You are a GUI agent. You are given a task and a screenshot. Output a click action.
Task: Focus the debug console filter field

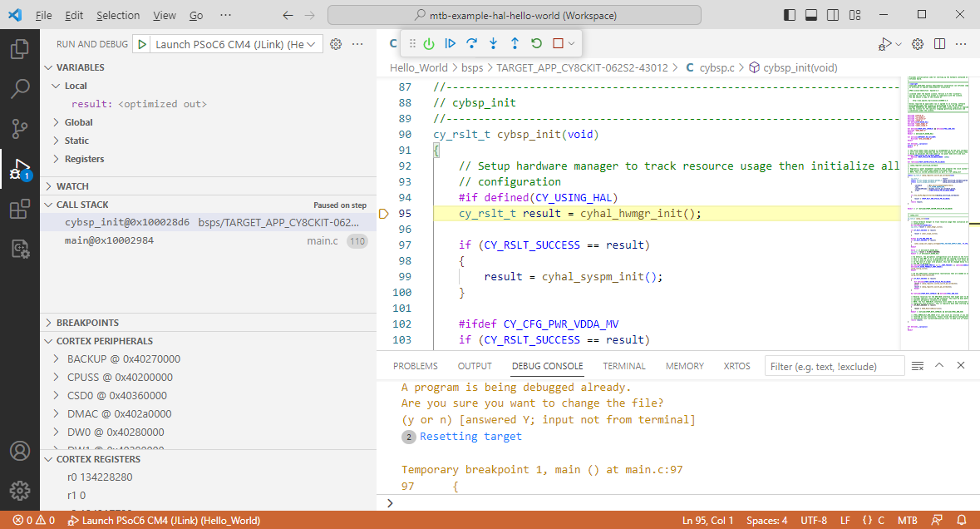click(835, 367)
